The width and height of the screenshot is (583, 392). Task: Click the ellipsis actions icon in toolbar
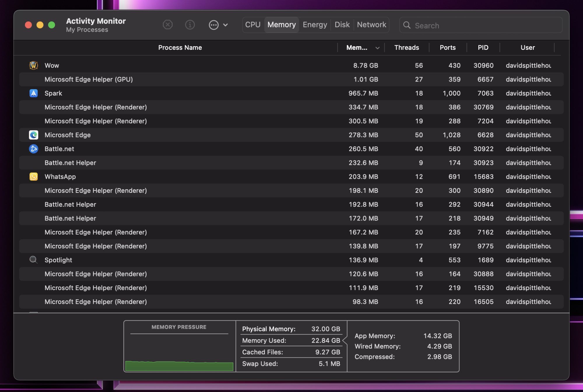[214, 25]
